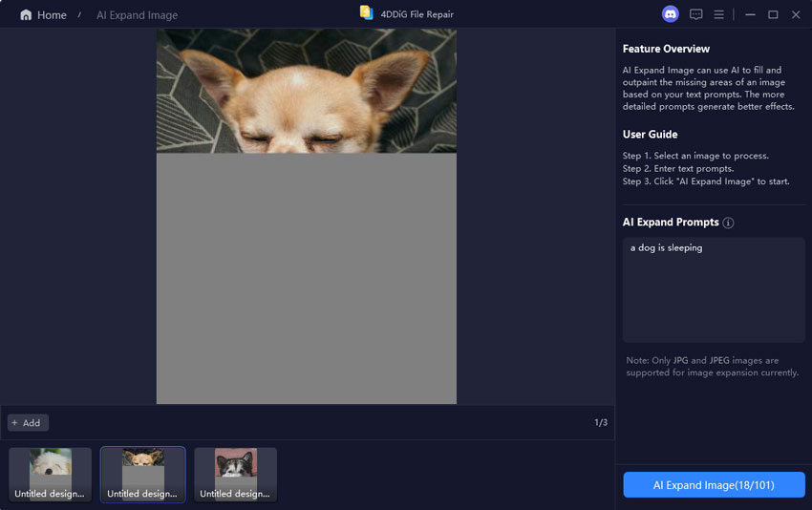Image resolution: width=812 pixels, height=510 pixels.
Task: Close the 4DDiG File Repair window
Action: click(x=796, y=14)
